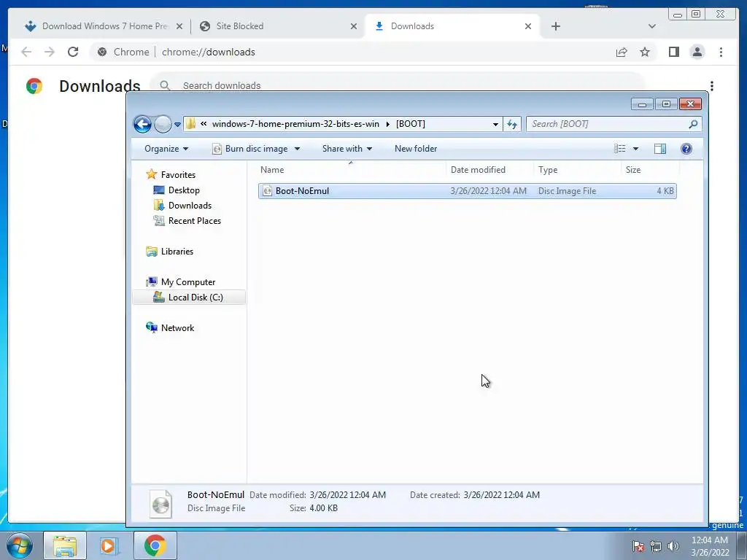Click Chrome taskbar icon
This screenshot has height=560, width=747.
point(155,545)
